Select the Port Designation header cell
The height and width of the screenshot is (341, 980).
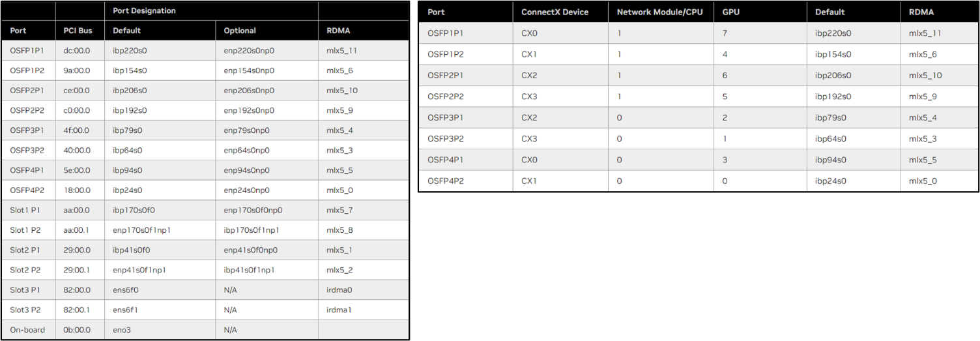(144, 11)
